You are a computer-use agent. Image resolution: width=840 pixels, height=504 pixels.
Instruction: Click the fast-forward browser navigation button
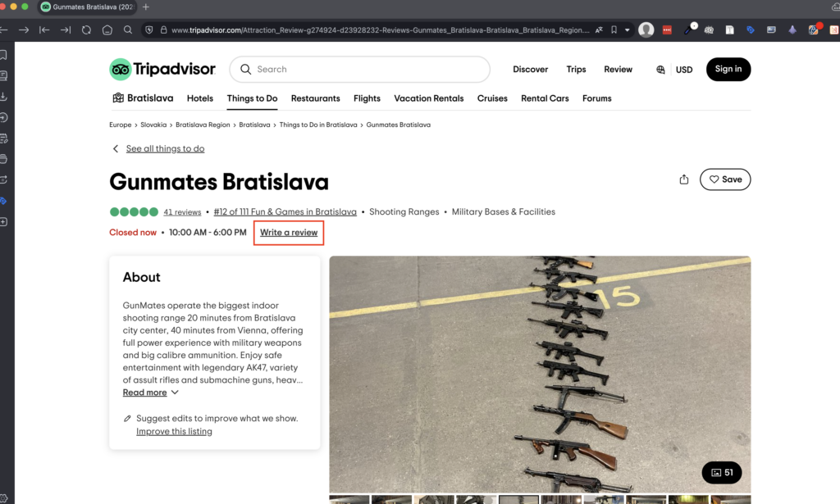[66, 30]
